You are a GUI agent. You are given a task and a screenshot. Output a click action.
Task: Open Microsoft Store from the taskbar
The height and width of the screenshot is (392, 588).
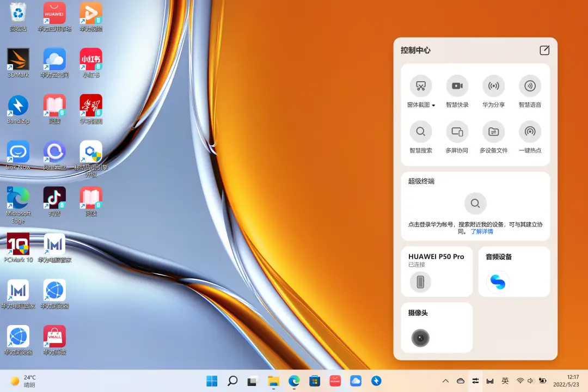pyautogui.click(x=315, y=381)
